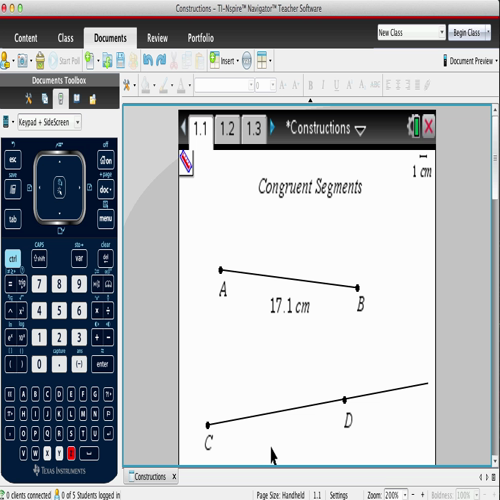The height and width of the screenshot is (500, 500).
Task: Click the Open document folder icon
Action: pos(107,60)
